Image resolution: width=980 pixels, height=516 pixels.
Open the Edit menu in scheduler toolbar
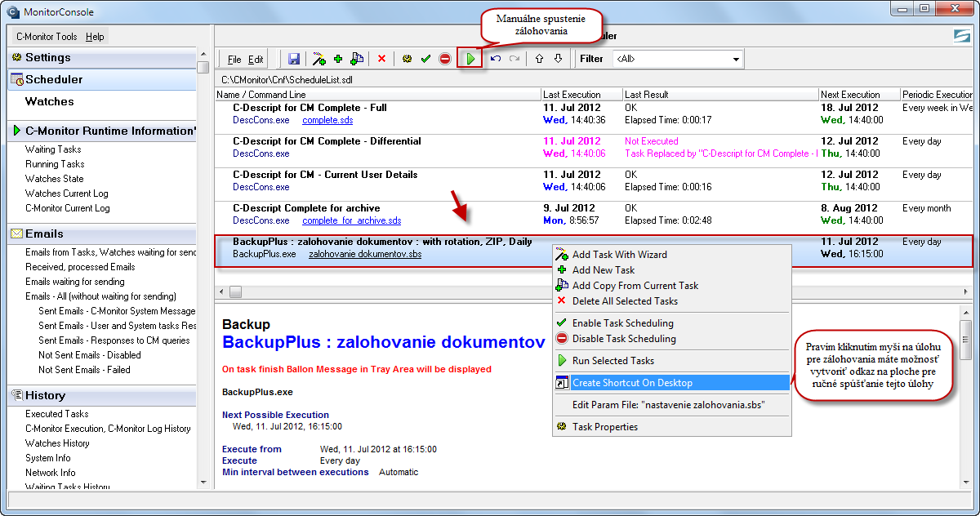pyautogui.click(x=256, y=60)
